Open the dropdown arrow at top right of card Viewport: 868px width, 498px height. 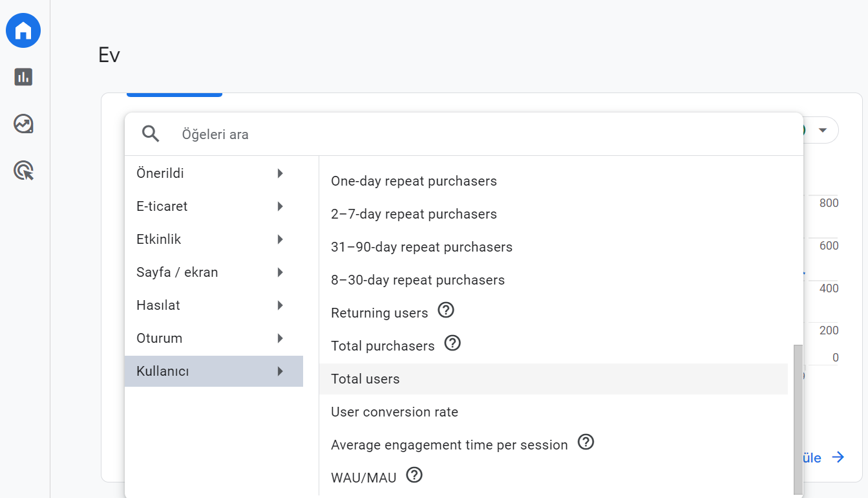[823, 130]
